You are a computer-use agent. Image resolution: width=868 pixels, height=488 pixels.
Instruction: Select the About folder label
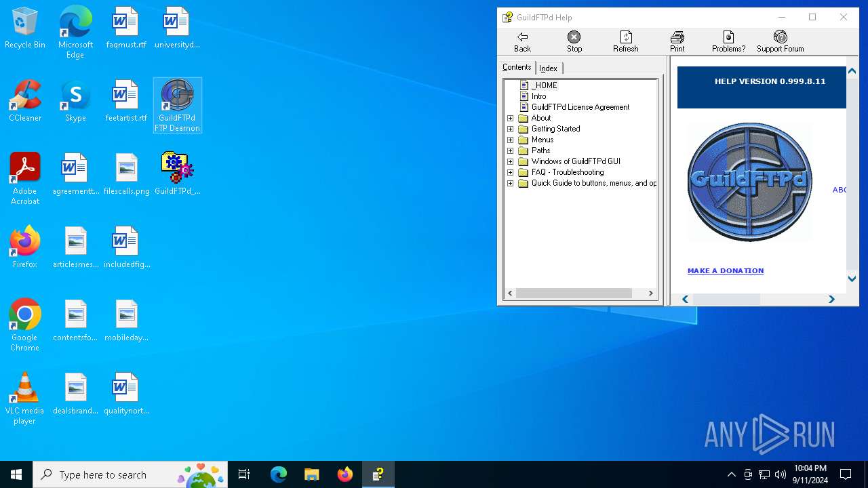coord(541,118)
